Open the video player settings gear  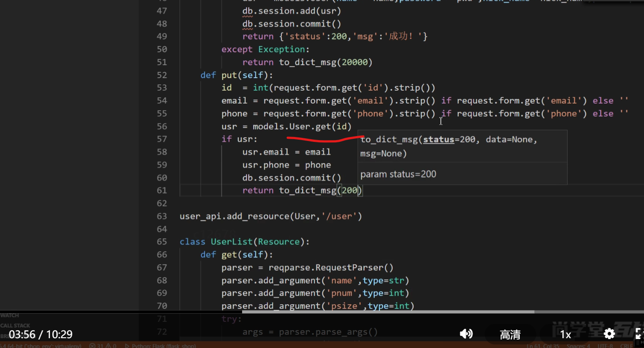click(609, 334)
